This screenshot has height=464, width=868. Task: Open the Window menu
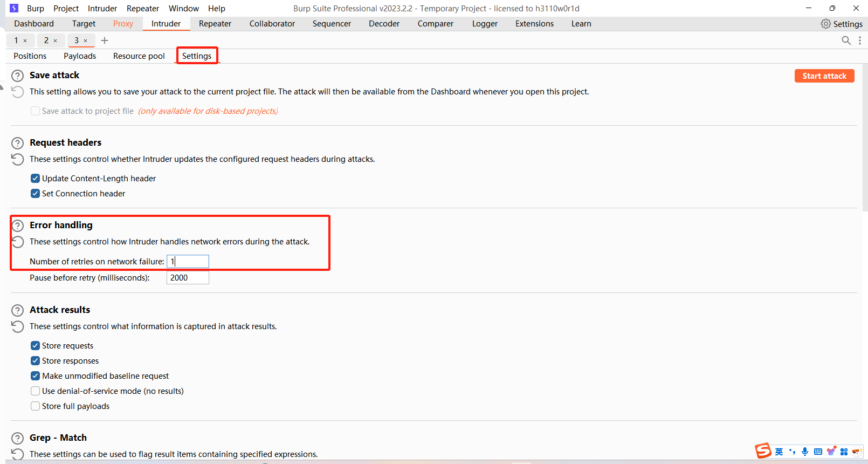tap(184, 9)
